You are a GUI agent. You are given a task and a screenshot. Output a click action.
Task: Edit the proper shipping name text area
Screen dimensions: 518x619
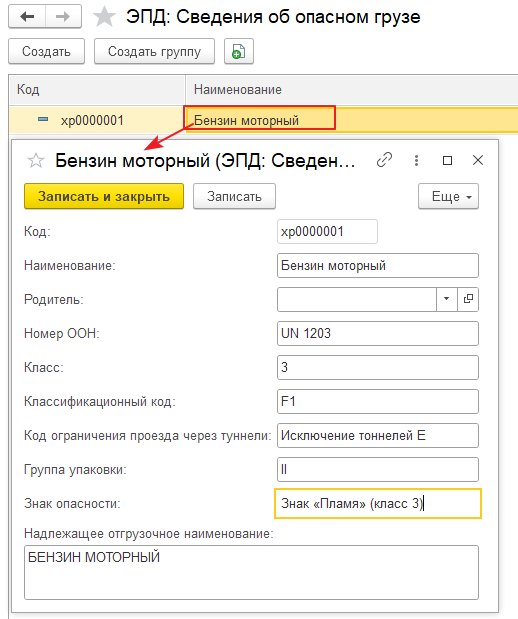pyautogui.click(x=251, y=572)
